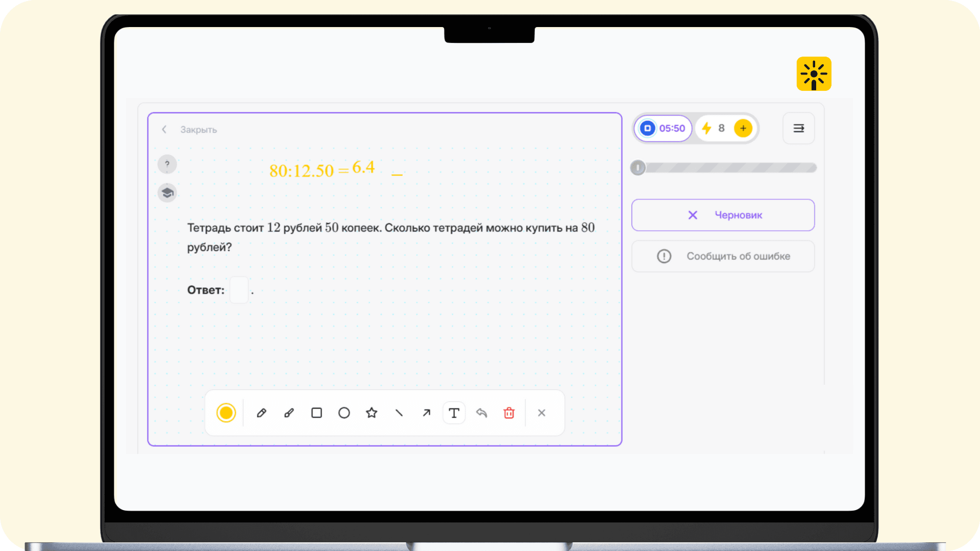The height and width of the screenshot is (551, 980).
Task: Activate the text tool
Action: 454,413
